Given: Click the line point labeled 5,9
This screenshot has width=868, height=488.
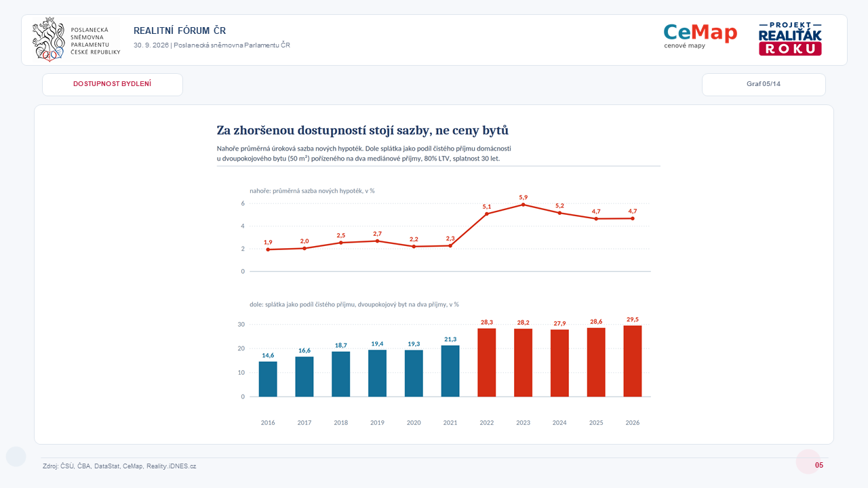Looking at the screenshot, I should pos(524,204).
